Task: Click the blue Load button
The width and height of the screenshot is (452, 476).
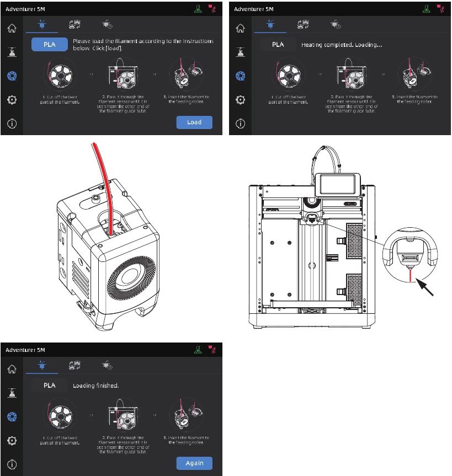Action: [x=194, y=122]
